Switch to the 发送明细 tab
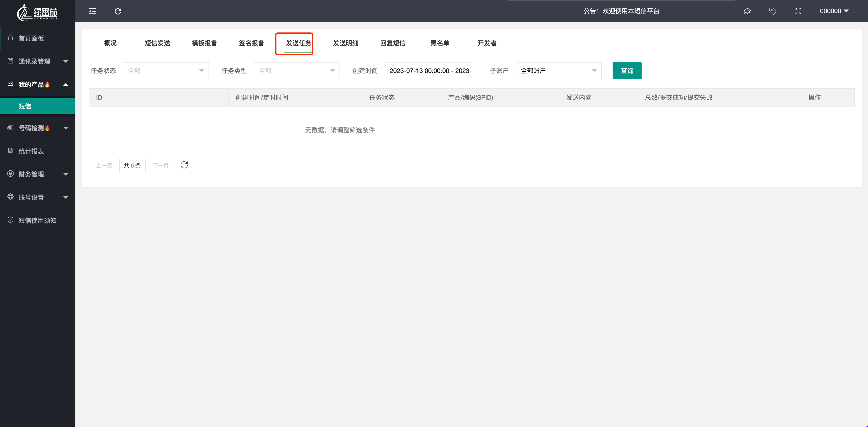Image resolution: width=868 pixels, height=427 pixels. 345,43
